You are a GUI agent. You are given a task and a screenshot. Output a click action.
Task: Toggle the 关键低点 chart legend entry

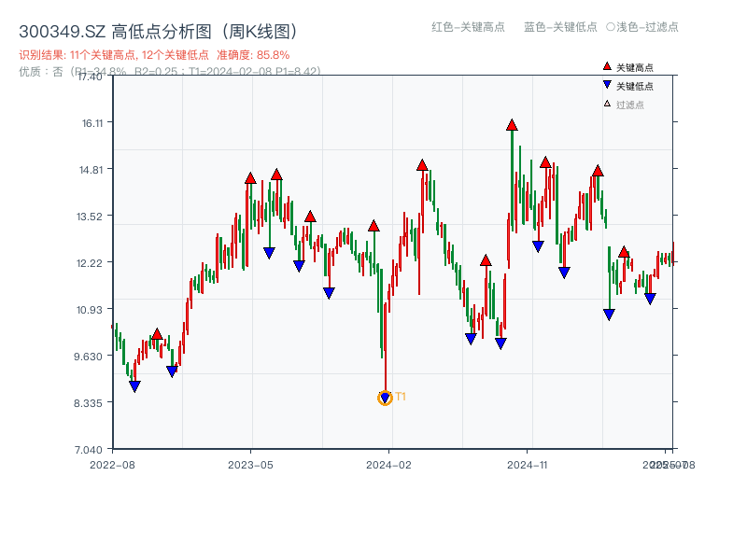coord(628,86)
